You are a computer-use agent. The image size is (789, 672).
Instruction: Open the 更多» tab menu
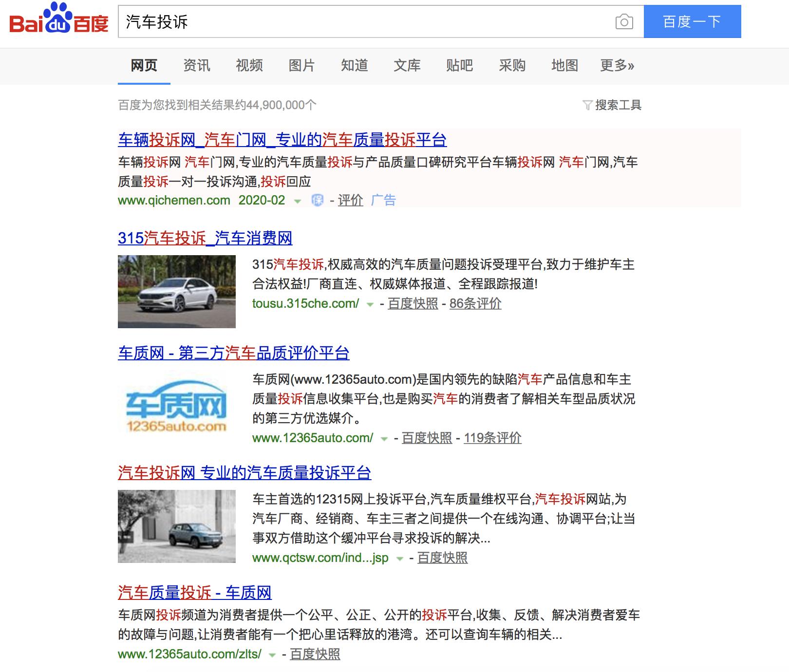pyautogui.click(x=617, y=65)
